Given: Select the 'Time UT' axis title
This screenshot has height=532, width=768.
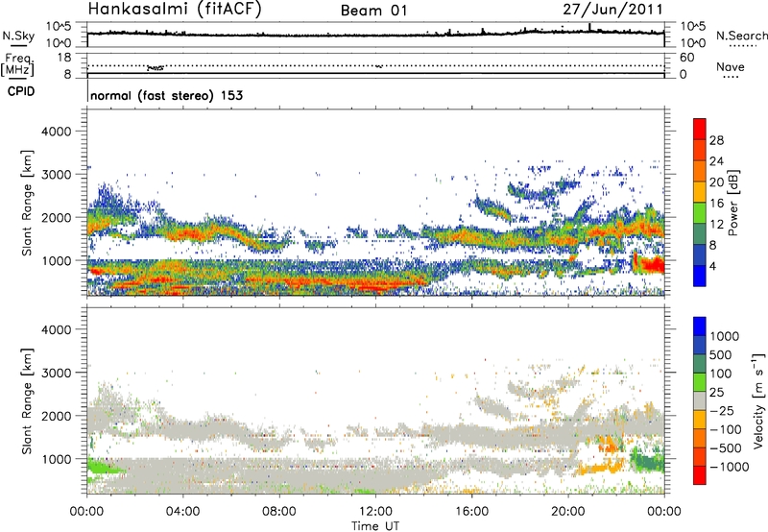Looking at the screenshot, I should (x=375, y=526).
